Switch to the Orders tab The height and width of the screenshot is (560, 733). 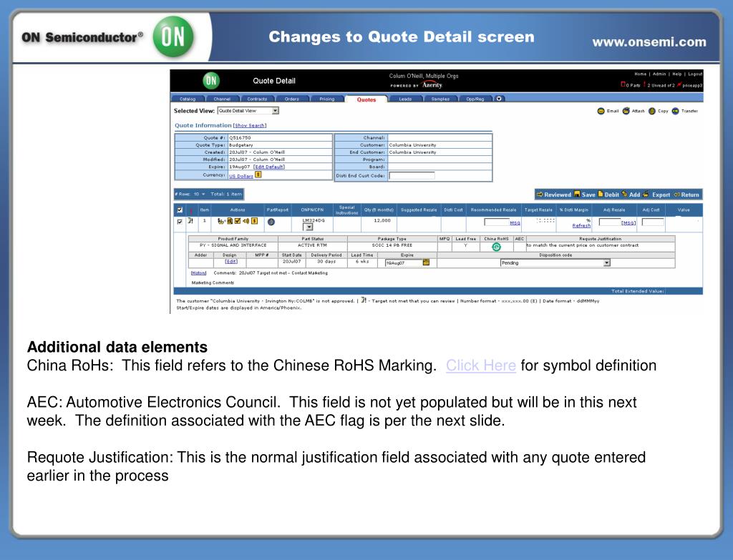pos(292,99)
